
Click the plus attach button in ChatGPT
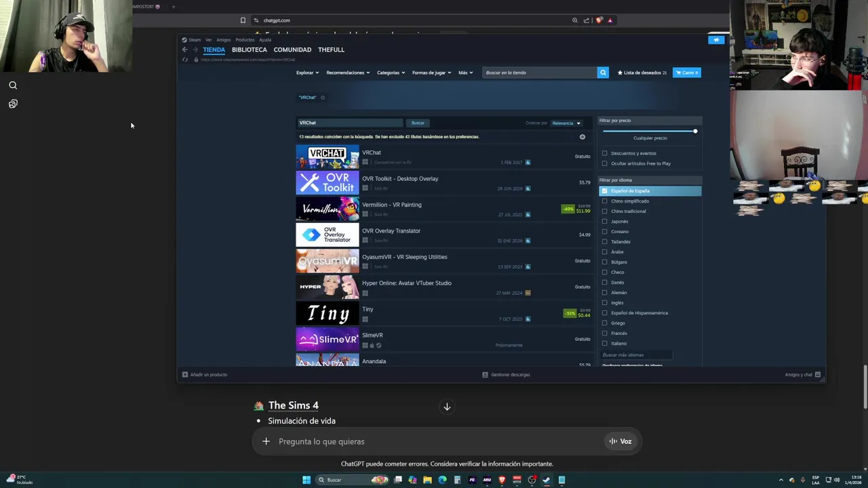266,441
